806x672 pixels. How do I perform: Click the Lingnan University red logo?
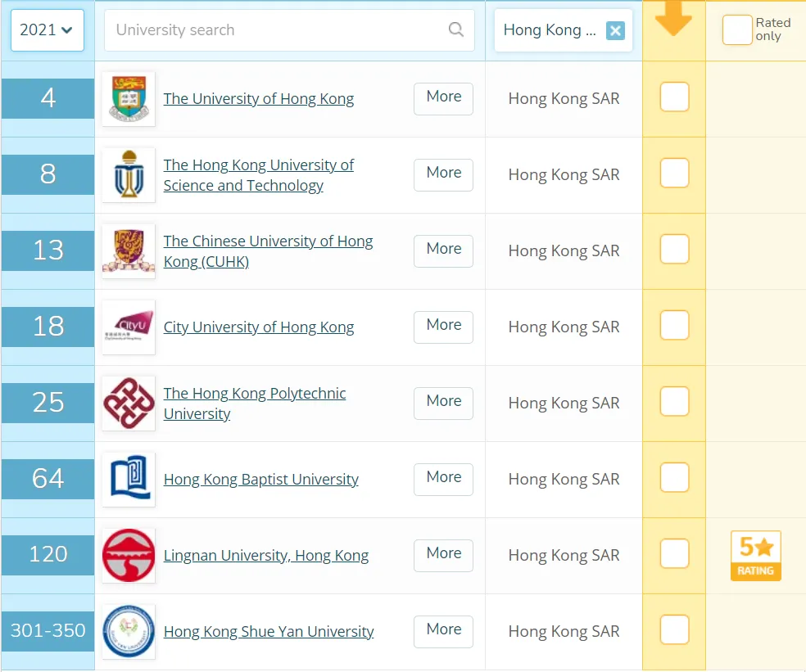[129, 556]
